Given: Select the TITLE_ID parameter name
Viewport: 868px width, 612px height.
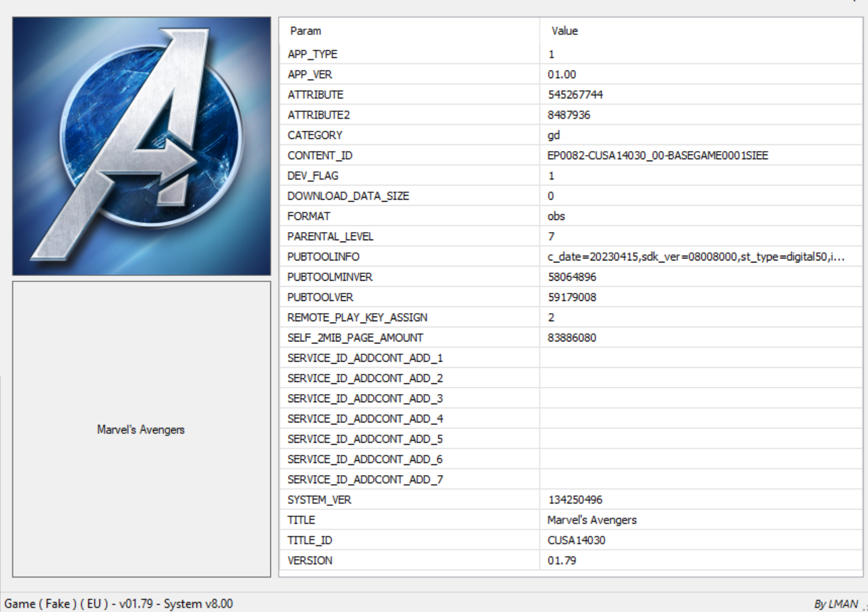Looking at the screenshot, I should [x=310, y=540].
